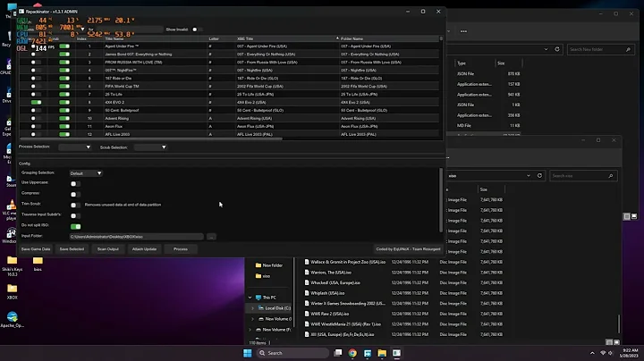Select xiso folder in Explorer navigation pane
Screen dimensions: 644x361
pyautogui.click(x=263, y=276)
